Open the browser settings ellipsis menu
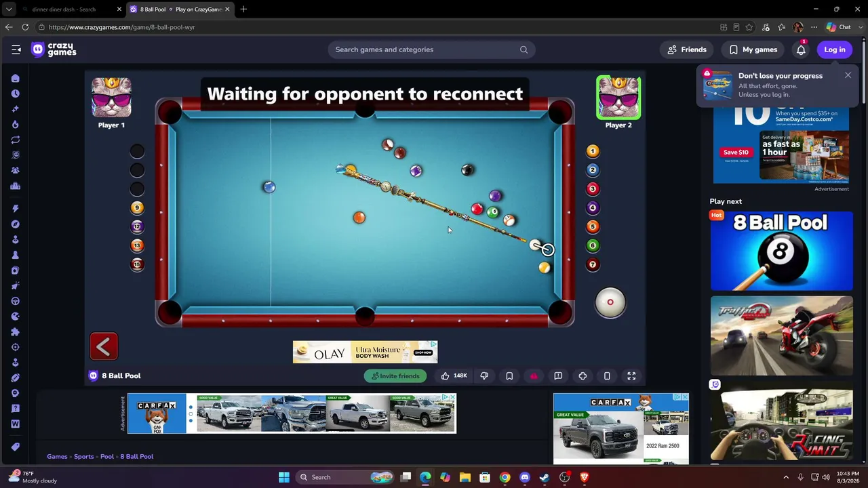 (814, 27)
